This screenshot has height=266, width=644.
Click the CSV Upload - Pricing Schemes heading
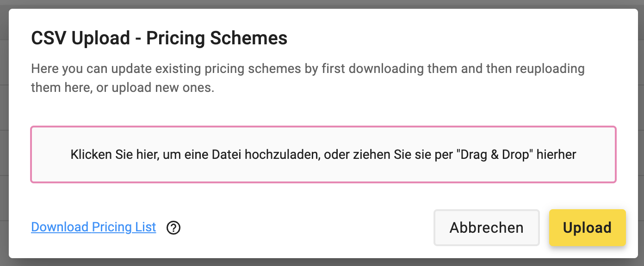[x=159, y=38]
